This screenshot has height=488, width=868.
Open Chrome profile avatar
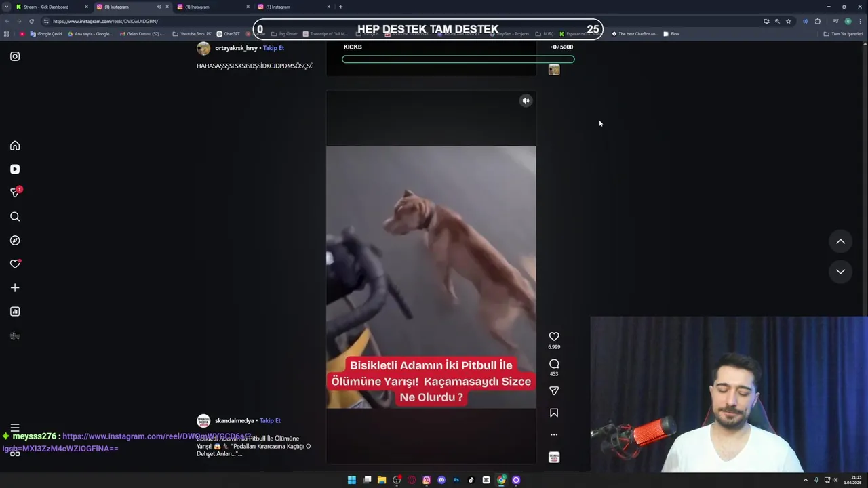[848, 21]
